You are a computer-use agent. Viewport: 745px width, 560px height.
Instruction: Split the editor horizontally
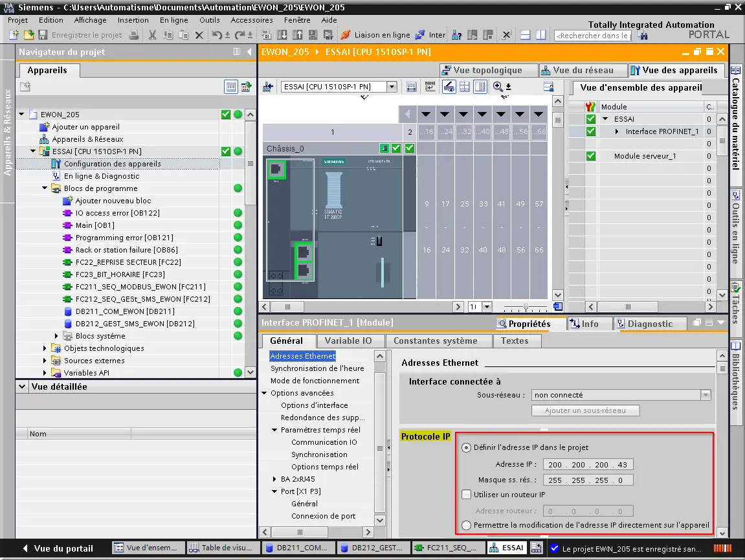525,35
